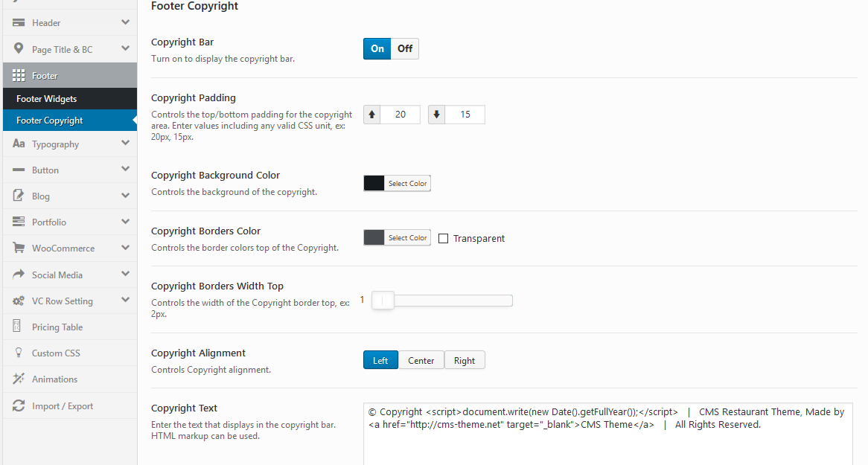Image resolution: width=868 pixels, height=465 pixels.
Task: Expand the Portfolio section chevron
Action: (x=125, y=222)
